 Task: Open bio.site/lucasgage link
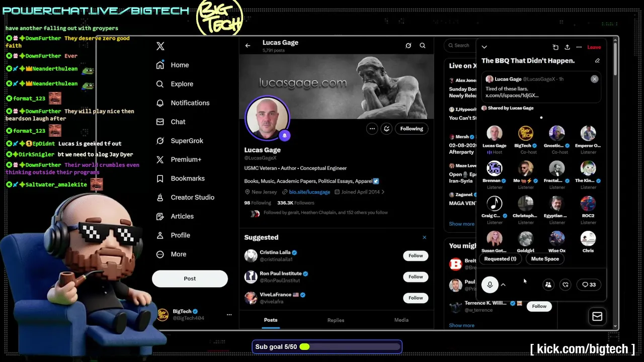coord(309,192)
